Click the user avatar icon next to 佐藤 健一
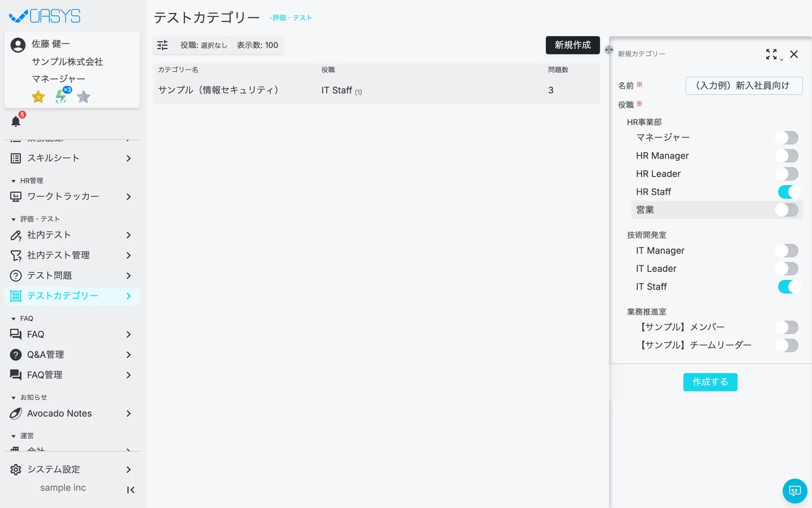The height and width of the screenshot is (508, 812). coord(18,45)
